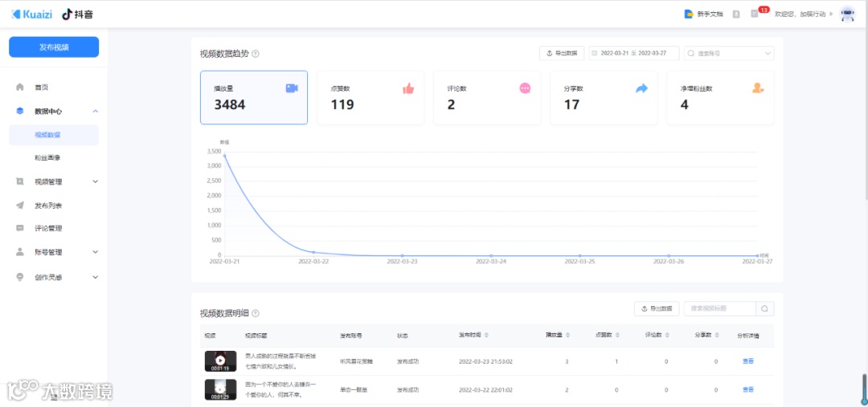The image size is (868, 407).
Task: Click the download icon in top bar
Action: click(736, 14)
